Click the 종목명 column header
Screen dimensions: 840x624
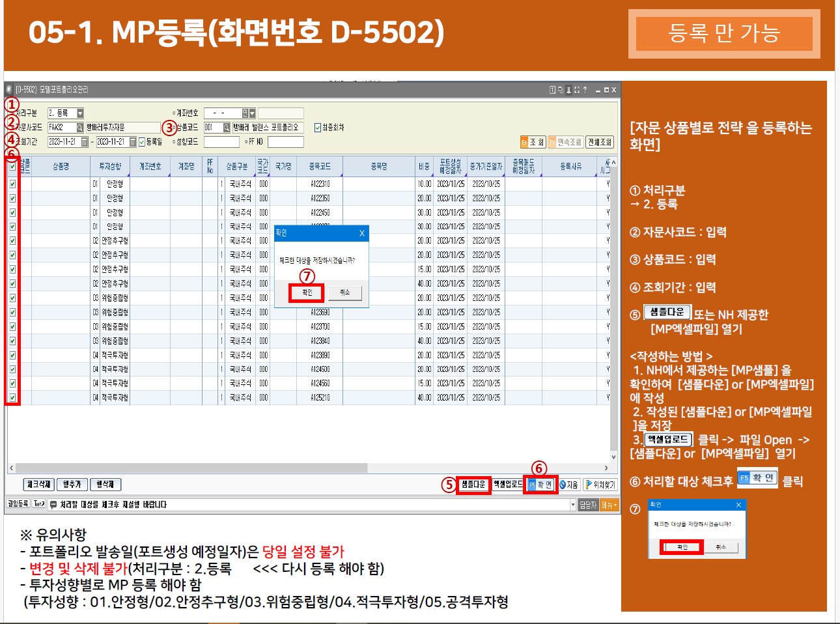379,167
